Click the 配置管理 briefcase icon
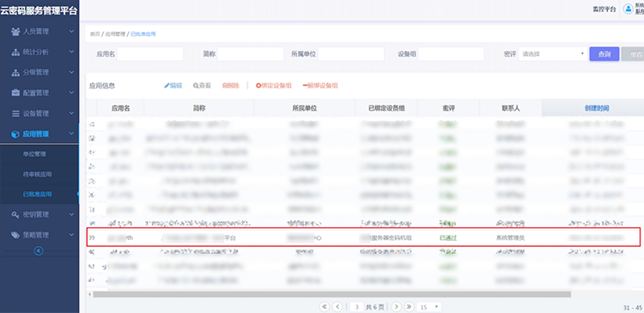Viewport: 644px width, 313px height. [15, 93]
